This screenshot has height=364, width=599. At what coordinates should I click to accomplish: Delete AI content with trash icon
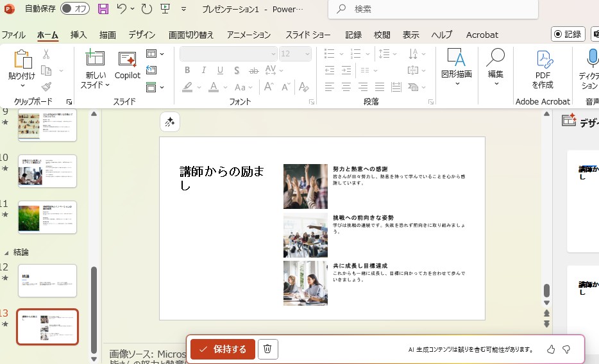tap(267, 349)
